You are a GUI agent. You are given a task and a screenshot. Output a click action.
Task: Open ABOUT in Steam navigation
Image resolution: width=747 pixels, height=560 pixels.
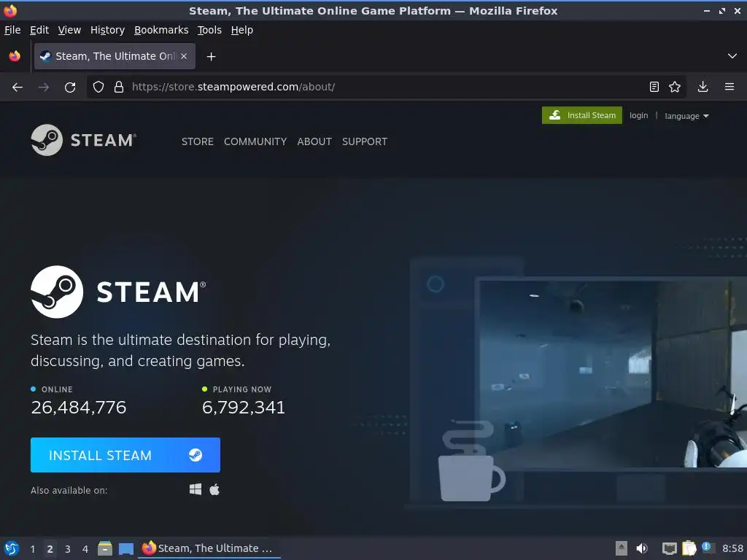point(314,141)
